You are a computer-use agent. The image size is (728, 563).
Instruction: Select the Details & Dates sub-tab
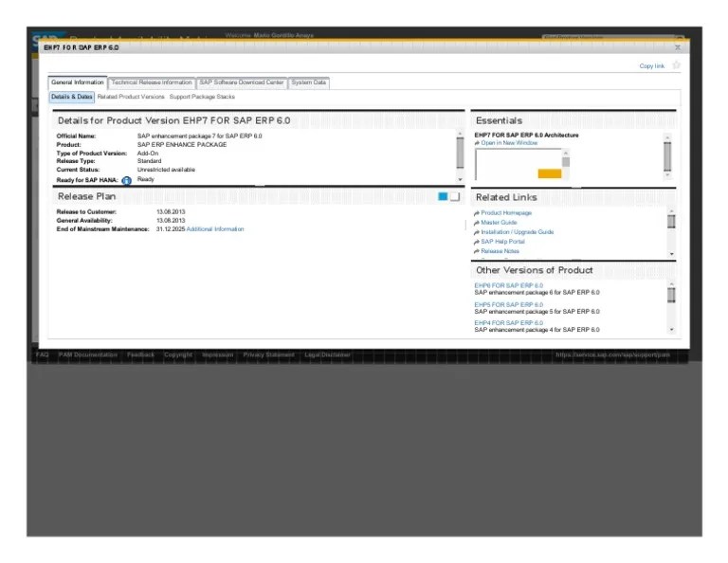coord(71,97)
